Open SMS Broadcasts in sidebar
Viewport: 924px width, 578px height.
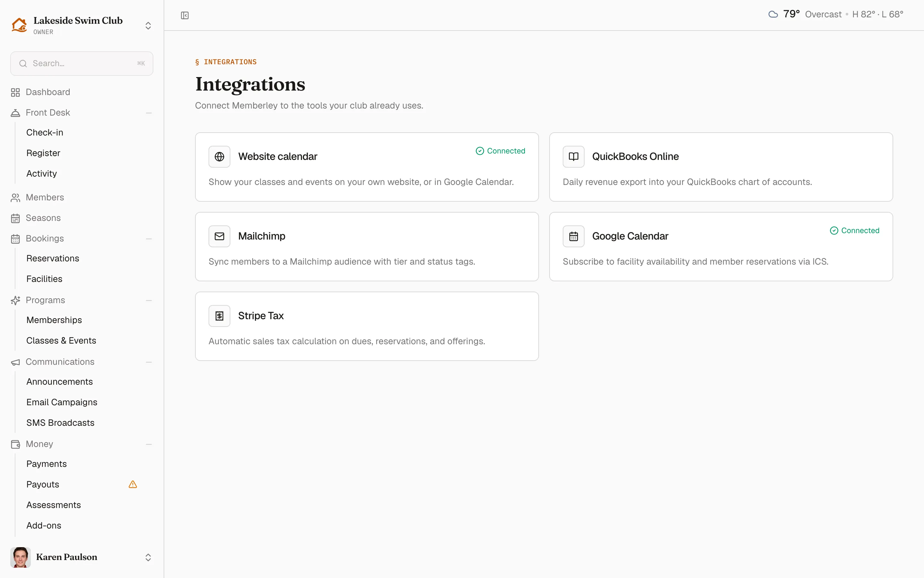(x=60, y=423)
